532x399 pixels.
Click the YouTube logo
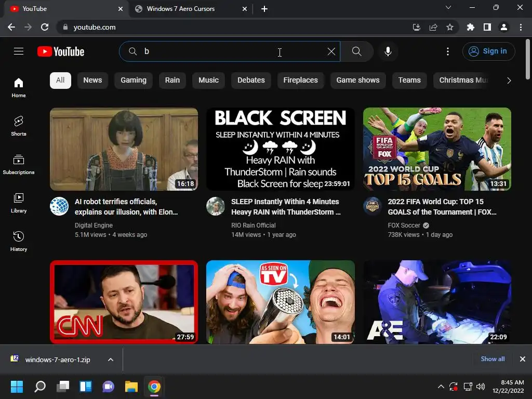(61, 51)
